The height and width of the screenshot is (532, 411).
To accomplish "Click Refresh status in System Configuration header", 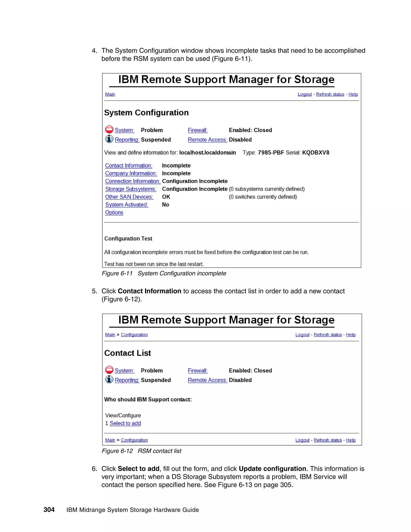I will pos(330,94).
